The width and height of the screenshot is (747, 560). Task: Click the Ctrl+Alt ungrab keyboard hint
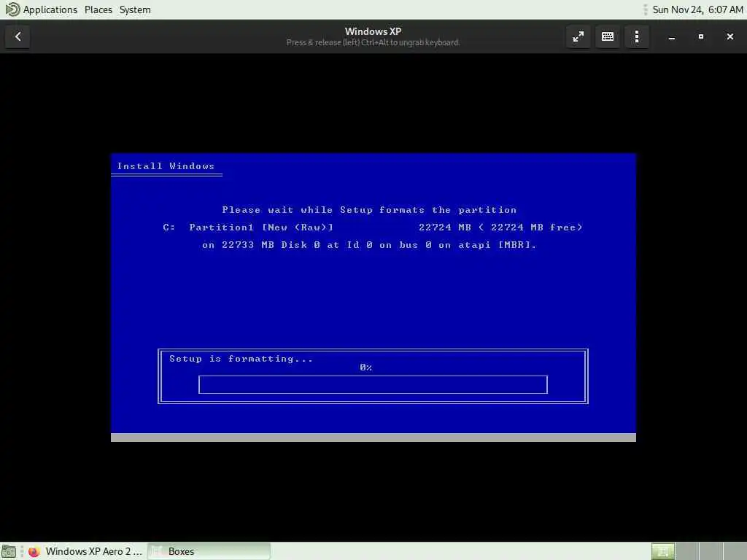(373, 43)
